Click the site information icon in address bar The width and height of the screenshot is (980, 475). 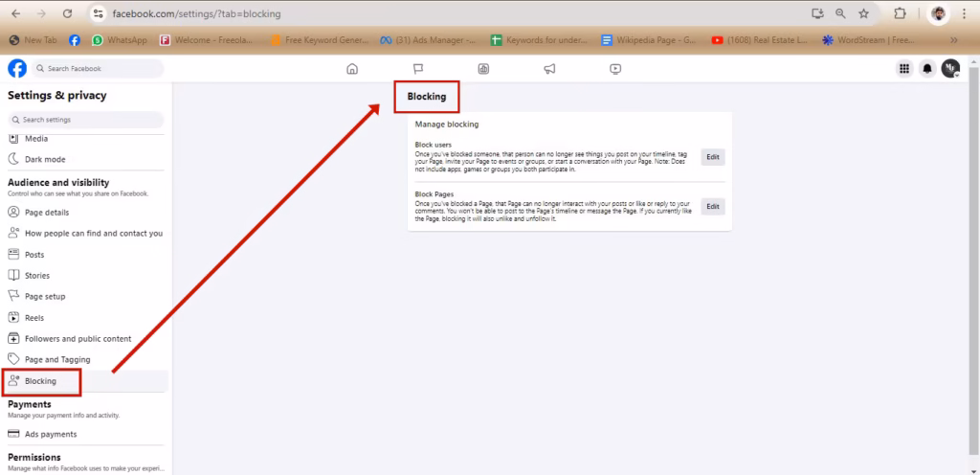coord(97,13)
